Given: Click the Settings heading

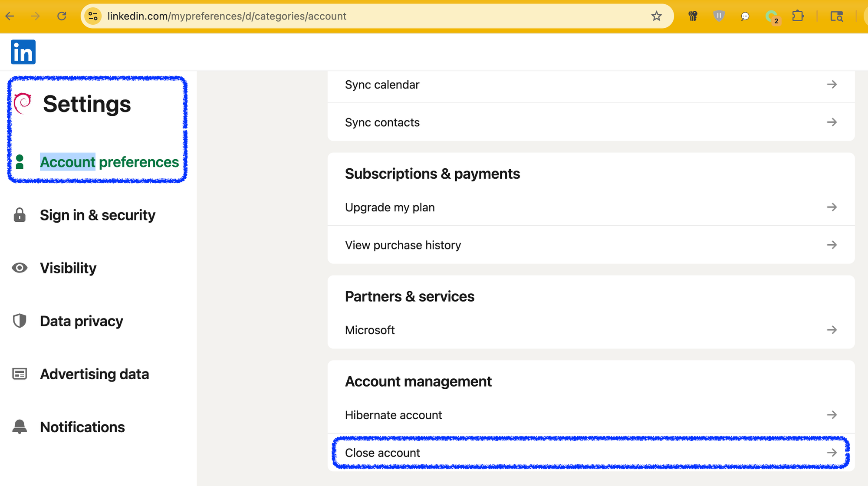Looking at the screenshot, I should 87,104.
